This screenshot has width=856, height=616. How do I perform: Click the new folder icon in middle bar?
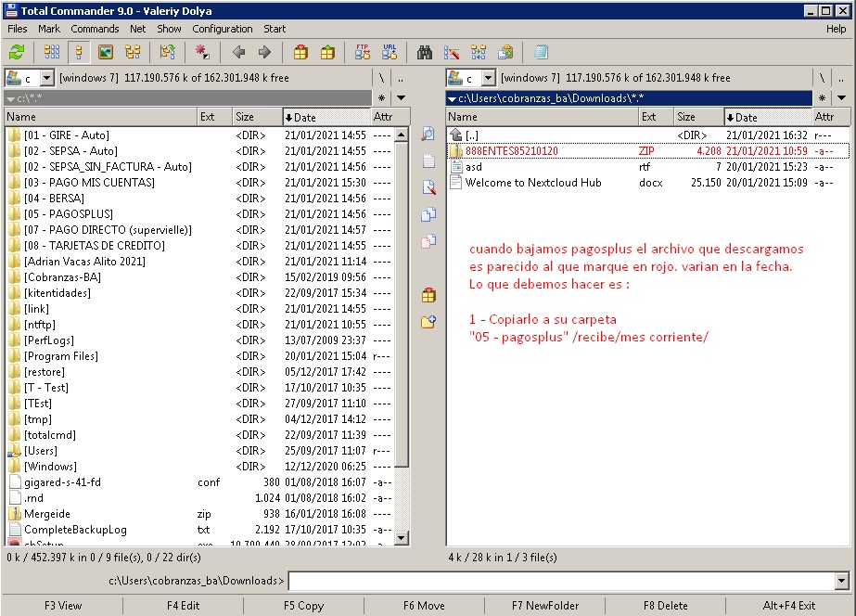428,322
